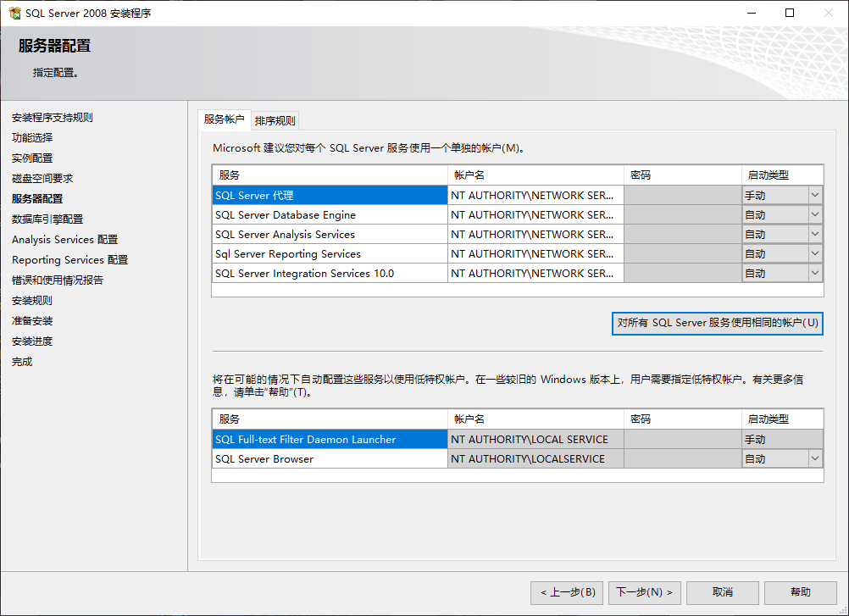849x616 pixels.
Task: Click 密码 column header in upper table
Action: (683, 175)
